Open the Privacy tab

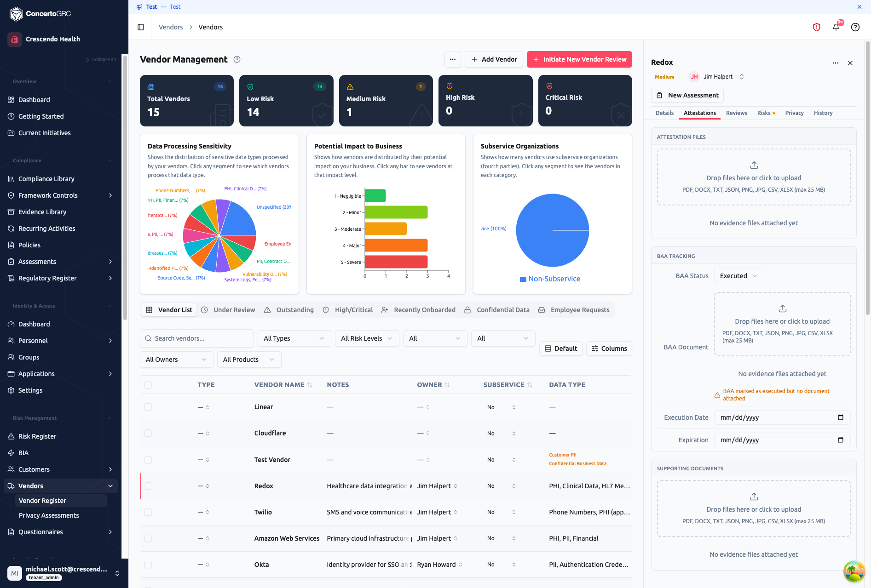pos(795,113)
